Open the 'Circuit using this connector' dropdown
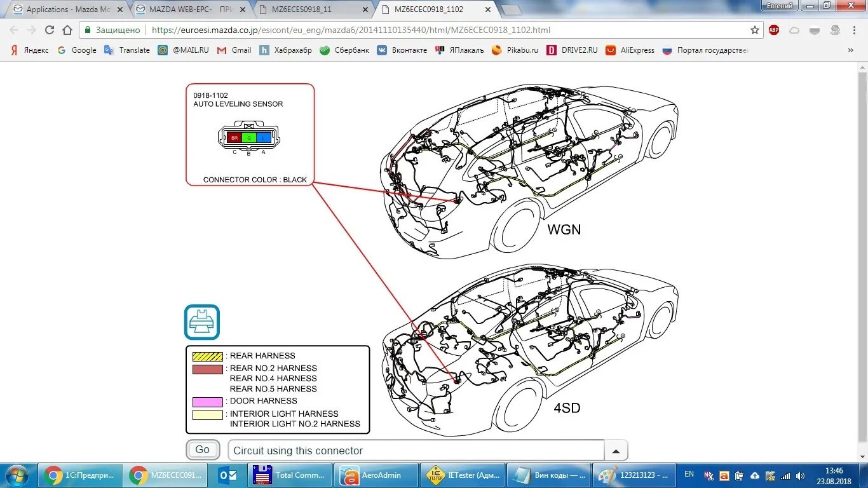 (416, 451)
